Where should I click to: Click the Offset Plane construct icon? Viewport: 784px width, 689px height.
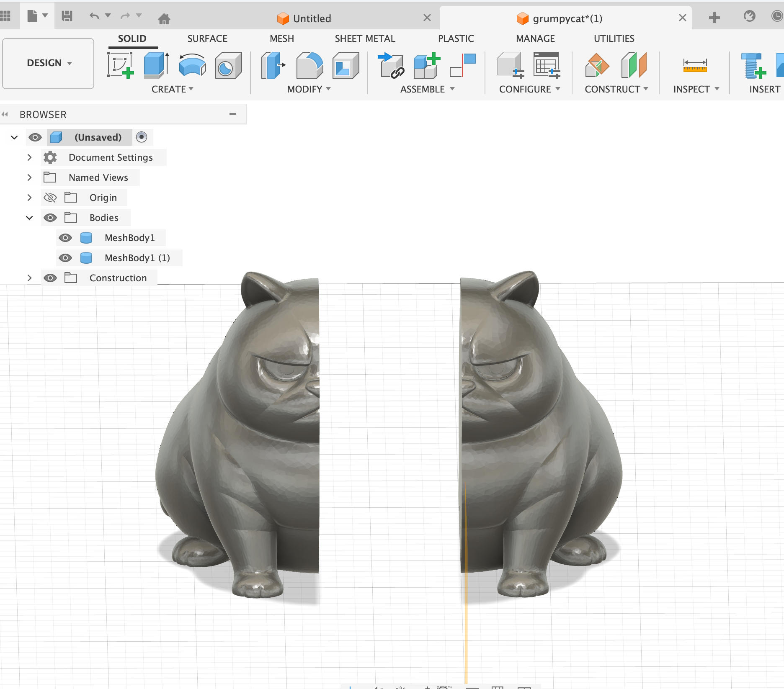click(x=597, y=65)
